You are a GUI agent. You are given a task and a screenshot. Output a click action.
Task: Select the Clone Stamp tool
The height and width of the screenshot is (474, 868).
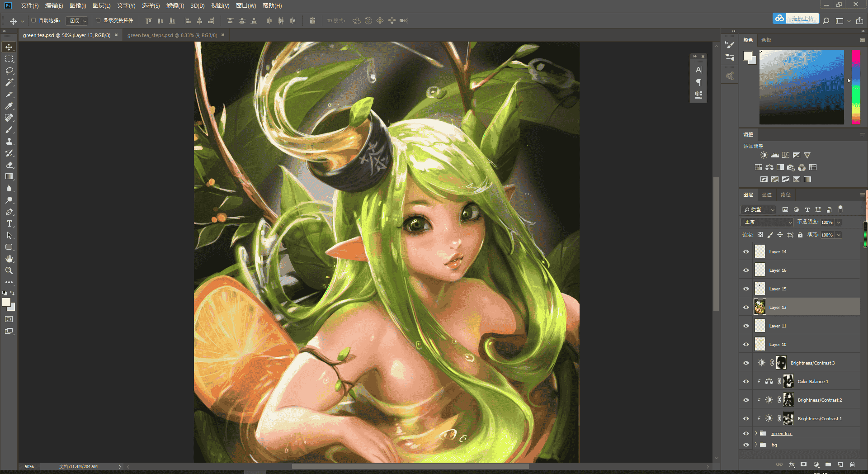pos(9,141)
